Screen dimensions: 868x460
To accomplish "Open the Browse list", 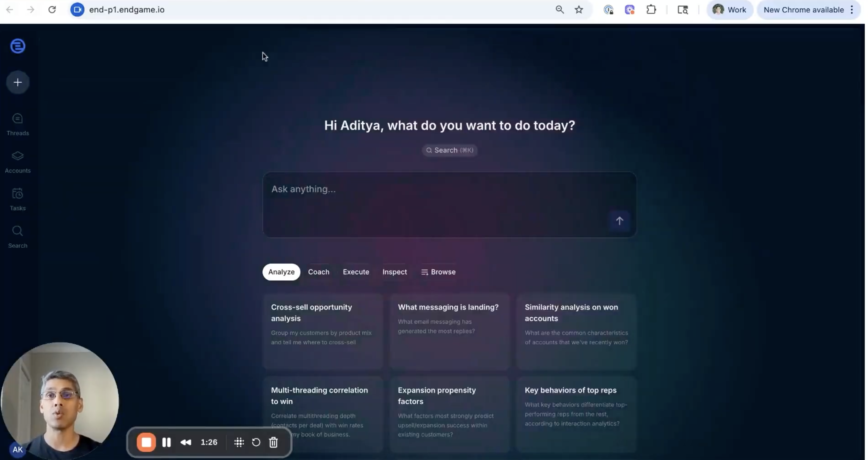I will (x=438, y=272).
